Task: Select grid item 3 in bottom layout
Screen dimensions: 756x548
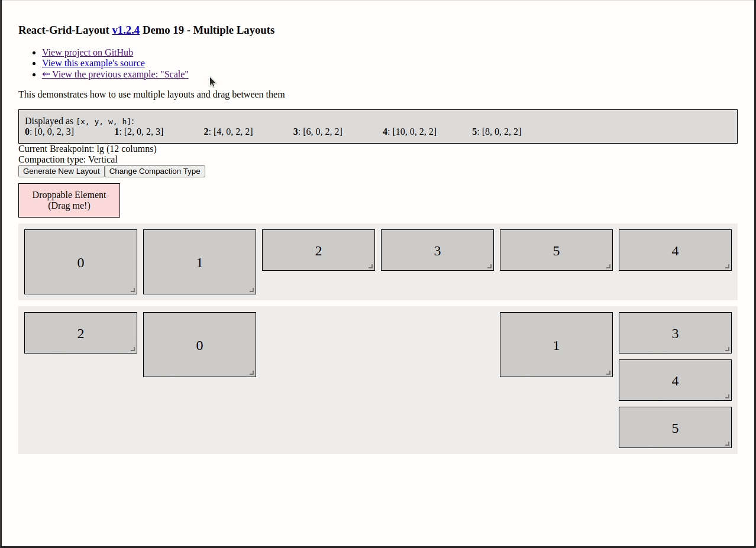Action: tap(675, 333)
